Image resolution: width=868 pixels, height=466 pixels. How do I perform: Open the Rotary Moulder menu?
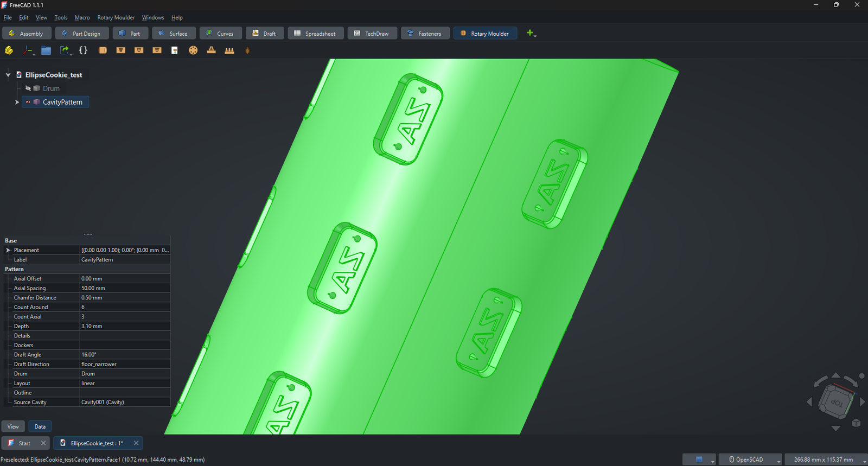click(x=116, y=17)
